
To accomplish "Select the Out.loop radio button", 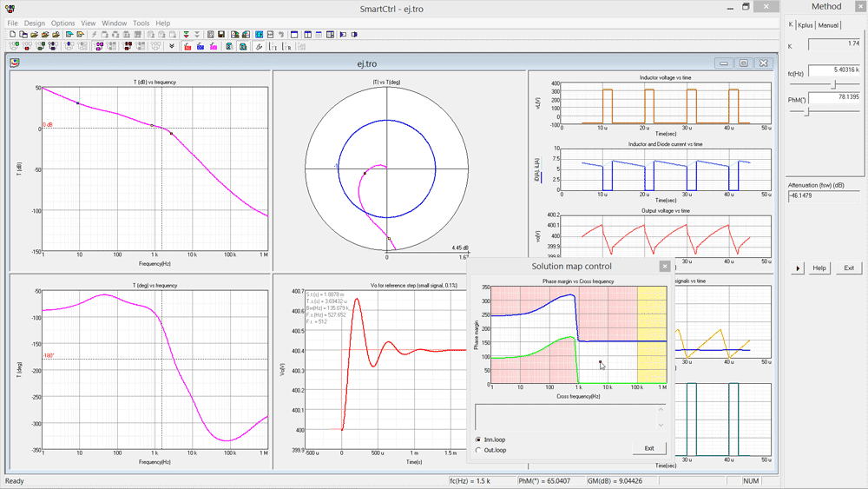I will coord(479,450).
